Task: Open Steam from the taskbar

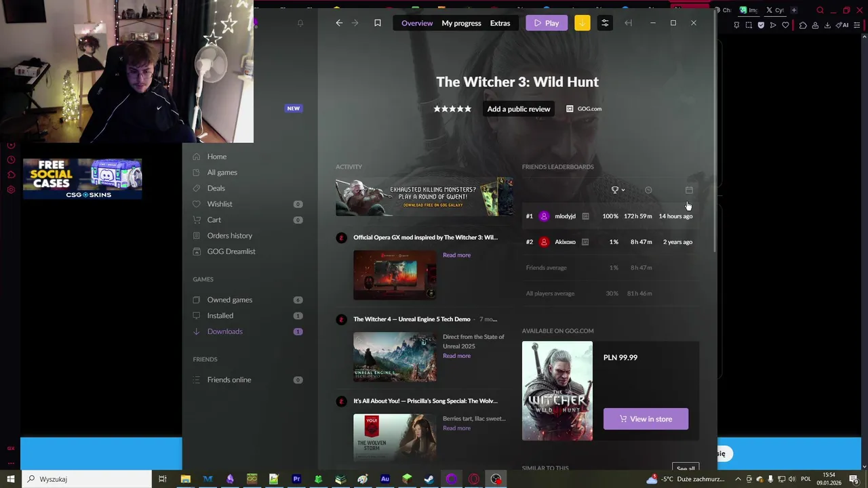Action: pyautogui.click(x=429, y=479)
